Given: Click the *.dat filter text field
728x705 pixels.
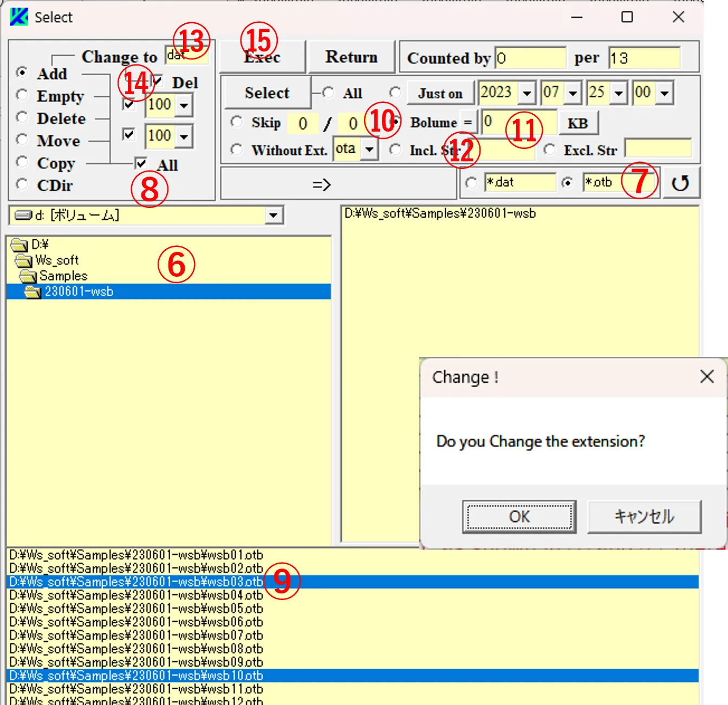Looking at the screenshot, I should pyautogui.click(x=520, y=182).
